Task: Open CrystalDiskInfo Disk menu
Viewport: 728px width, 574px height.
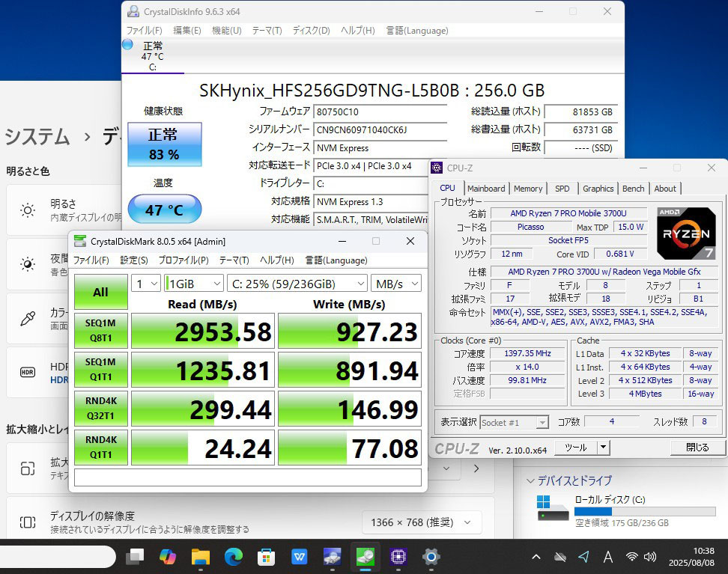Action: [x=311, y=31]
